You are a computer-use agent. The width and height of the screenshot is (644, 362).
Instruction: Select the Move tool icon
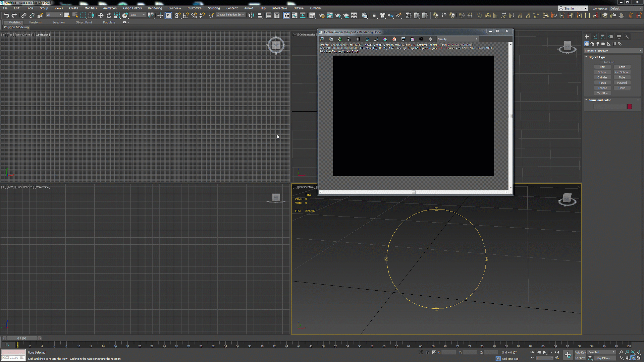101,15
